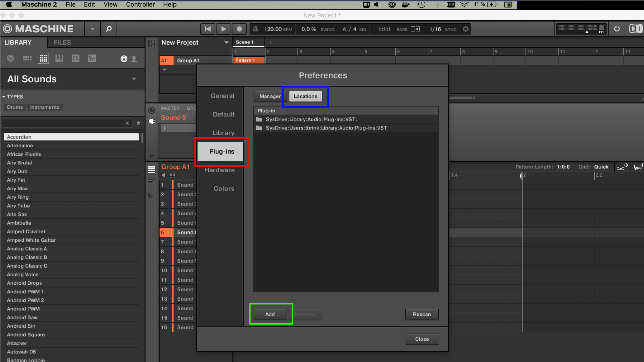Toggle favorites star filter
Image resolution: width=644 pixels, height=362 pixels.
tap(138, 123)
